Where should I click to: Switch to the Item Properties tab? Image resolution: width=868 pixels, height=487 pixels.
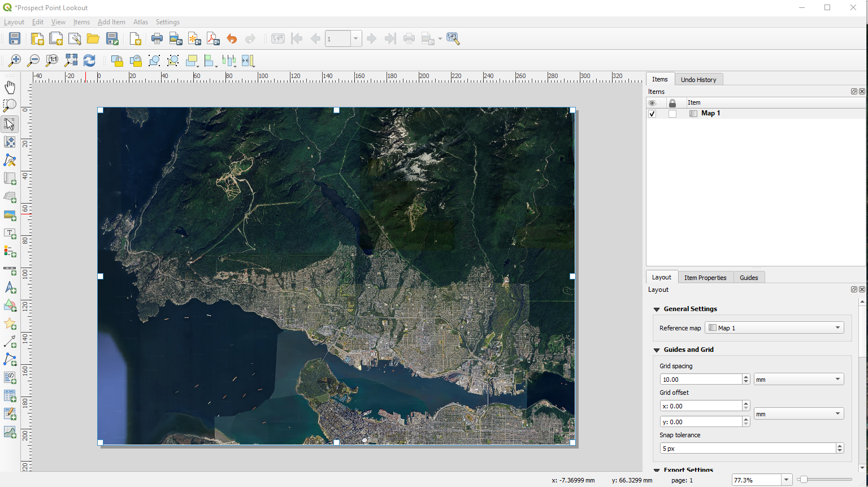pyautogui.click(x=705, y=278)
